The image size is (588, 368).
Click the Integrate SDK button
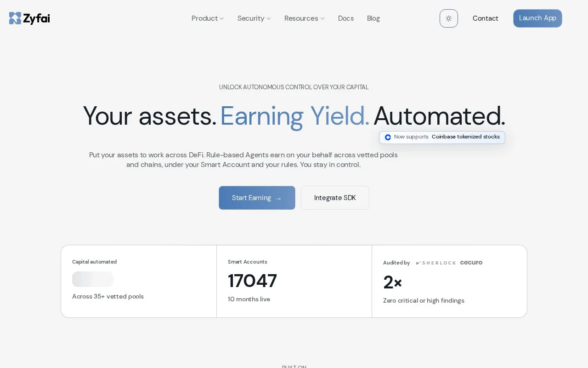[x=335, y=198]
